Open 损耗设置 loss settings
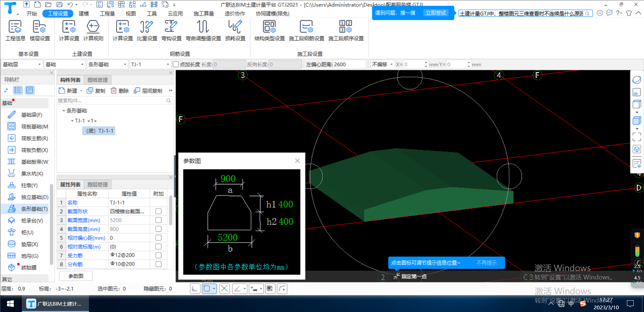 [235, 31]
